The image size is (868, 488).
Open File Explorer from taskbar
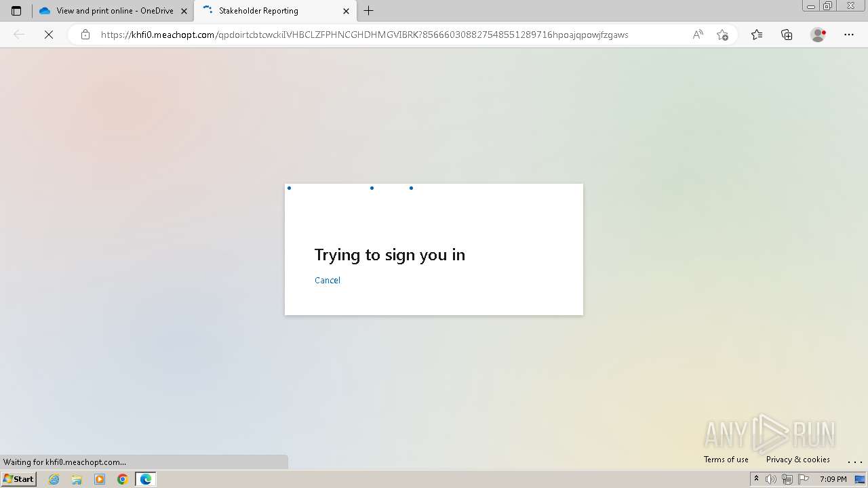click(x=77, y=479)
